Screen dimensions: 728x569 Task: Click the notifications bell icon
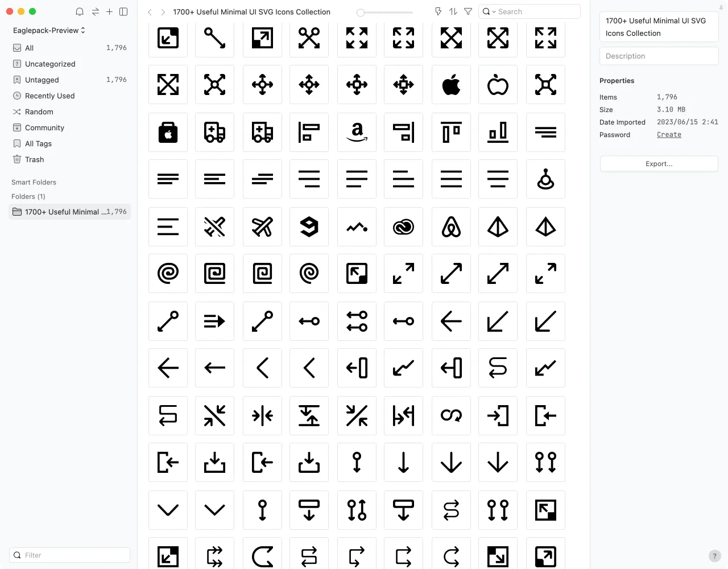coord(80,11)
